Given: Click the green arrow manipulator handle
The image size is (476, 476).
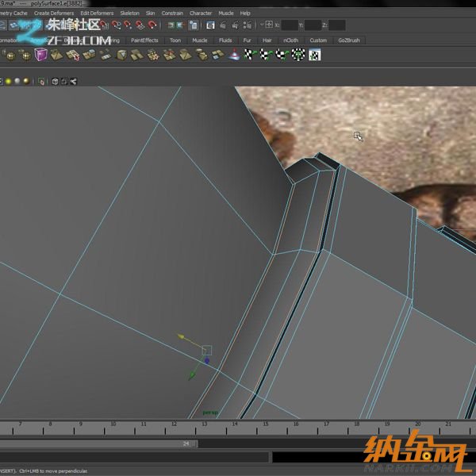Looking at the screenshot, I should pyautogui.click(x=192, y=376).
